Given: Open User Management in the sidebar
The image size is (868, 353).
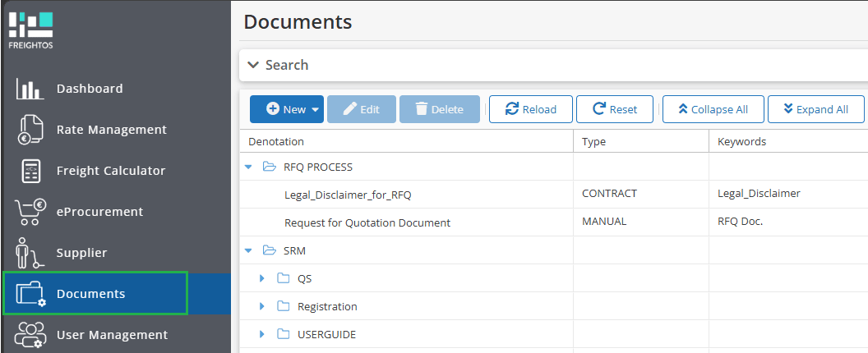Looking at the screenshot, I should click(115, 335).
